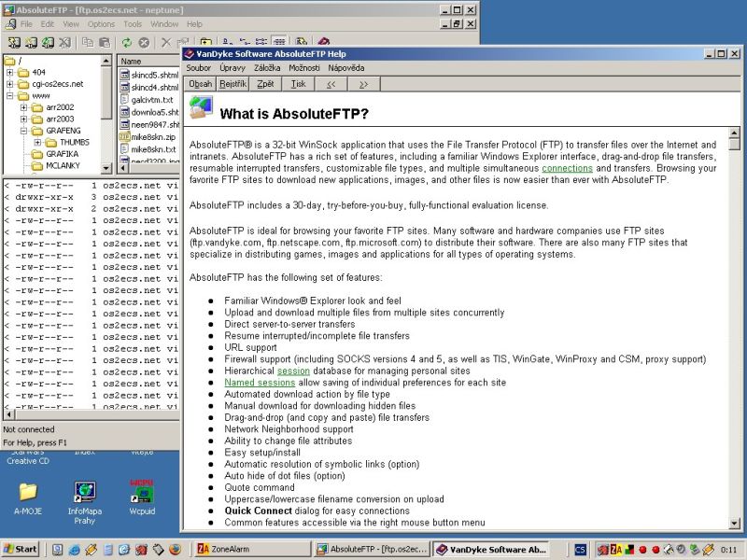Screen dimensions: 747x560
Task: Open the Tools menu in AbsoluteFTP
Action: coord(132,23)
